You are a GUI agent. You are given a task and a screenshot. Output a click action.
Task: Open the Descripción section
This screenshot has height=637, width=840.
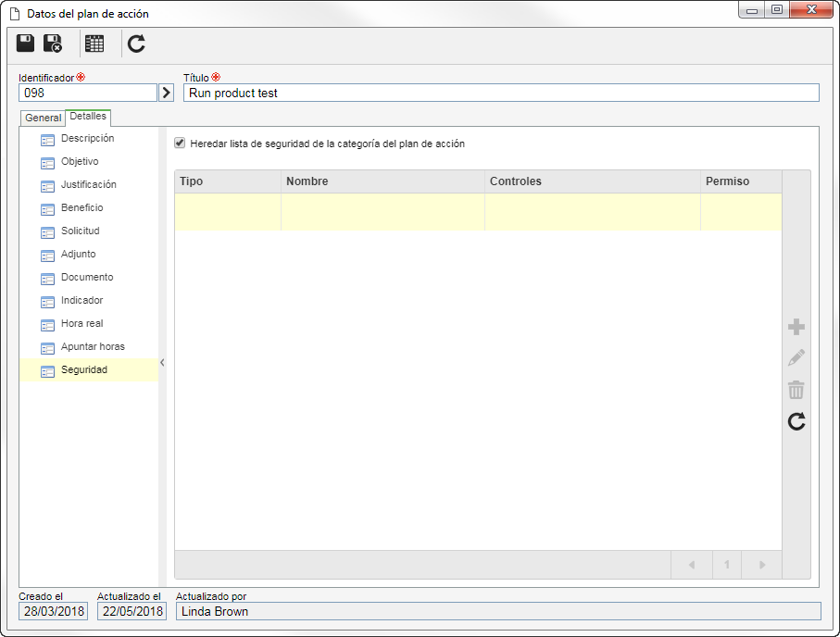pyautogui.click(x=87, y=138)
